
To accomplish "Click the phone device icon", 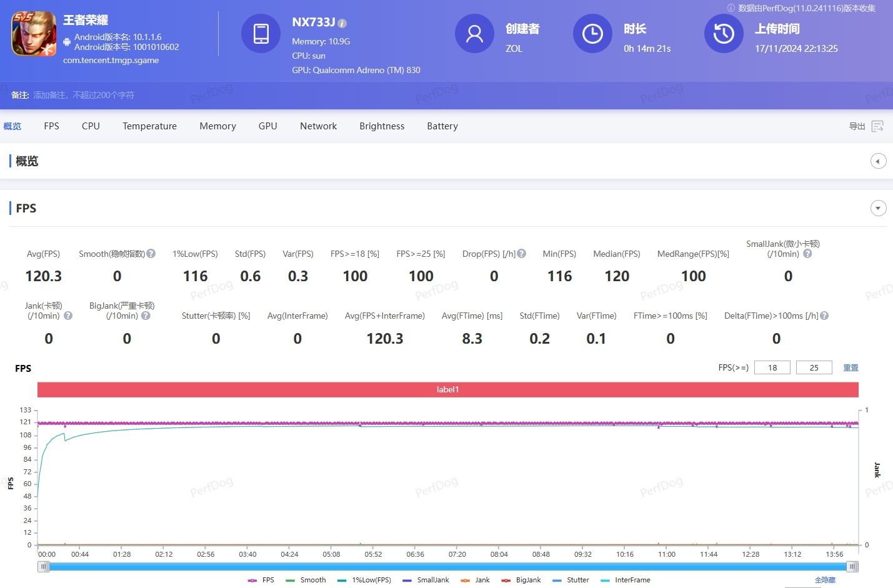I will point(261,34).
